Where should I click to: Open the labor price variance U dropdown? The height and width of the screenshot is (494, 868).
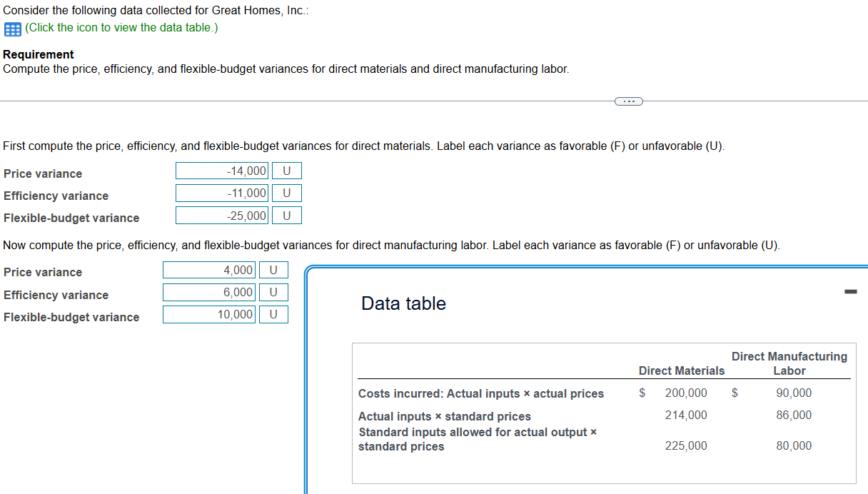[x=273, y=269]
